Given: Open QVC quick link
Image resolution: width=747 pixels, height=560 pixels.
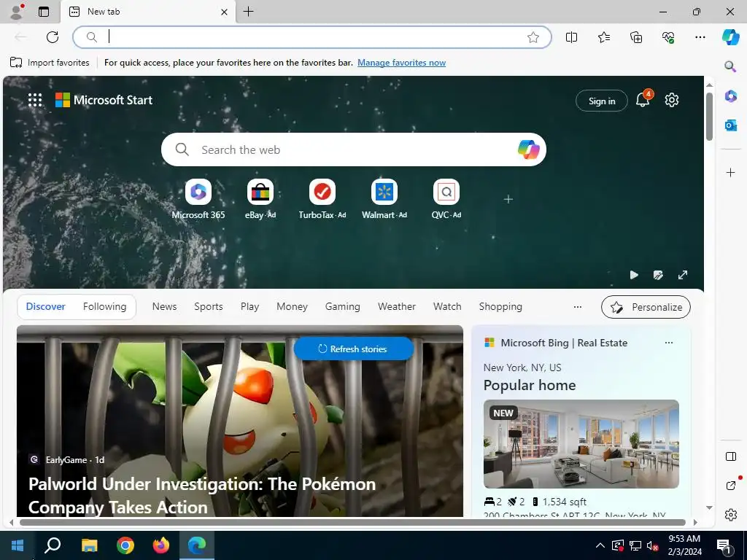Looking at the screenshot, I should (446, 199).
